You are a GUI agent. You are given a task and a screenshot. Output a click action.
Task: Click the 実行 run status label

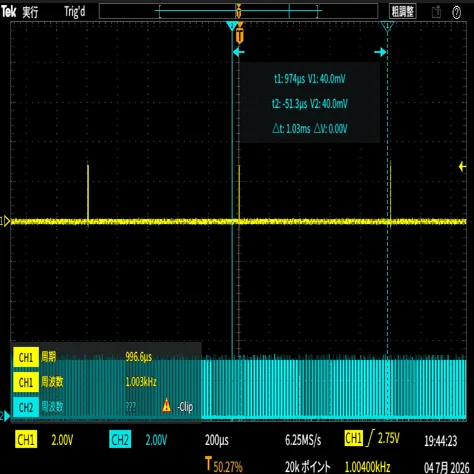(30, 12)
